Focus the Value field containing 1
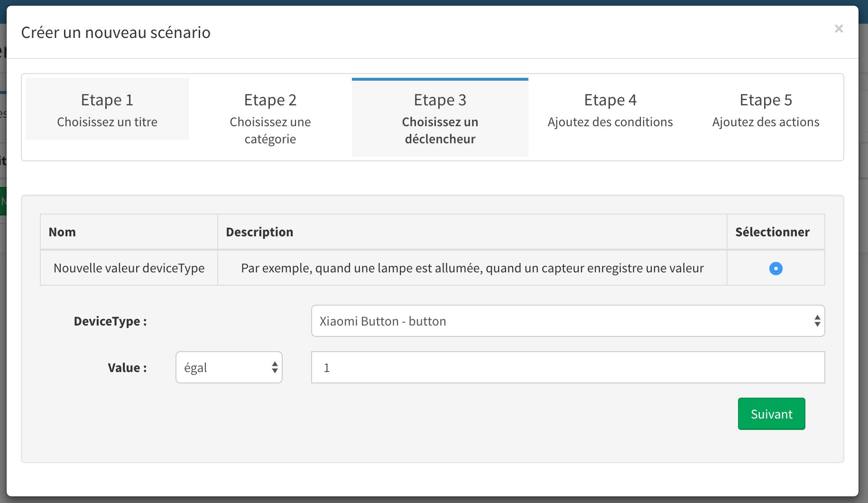Screen dimensions: 868x503 (x=568, y=368)
